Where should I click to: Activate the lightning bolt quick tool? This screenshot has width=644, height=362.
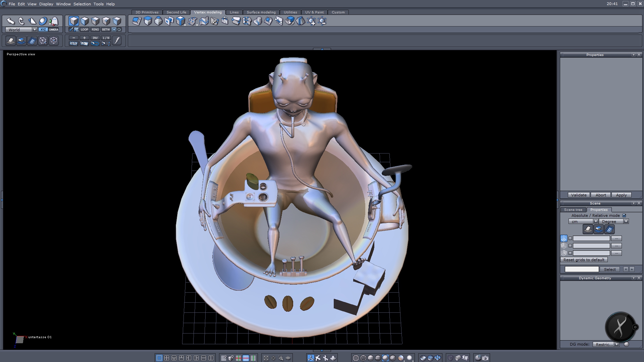click(x=117, y=41)
